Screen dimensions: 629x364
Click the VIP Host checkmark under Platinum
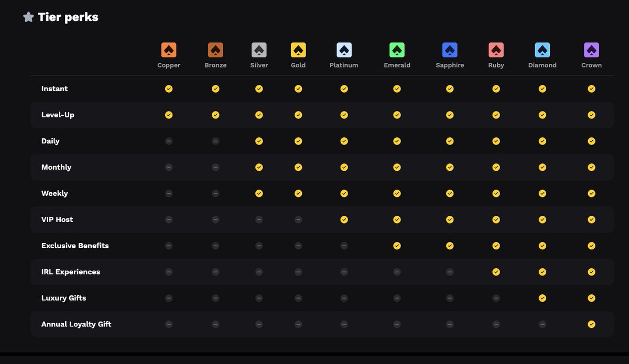[x=344, y=220]
